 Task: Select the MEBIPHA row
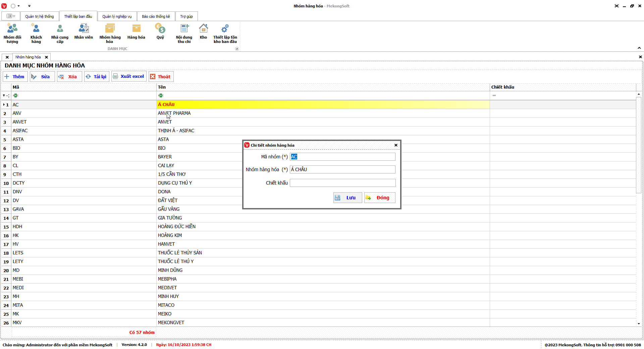pos(318,279)
